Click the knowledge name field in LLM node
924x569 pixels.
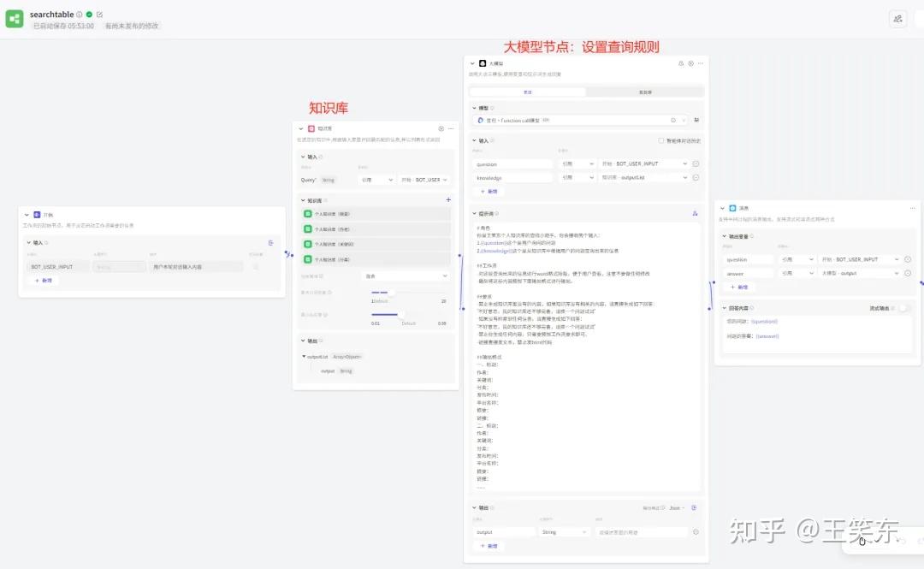tap(512, 177)
